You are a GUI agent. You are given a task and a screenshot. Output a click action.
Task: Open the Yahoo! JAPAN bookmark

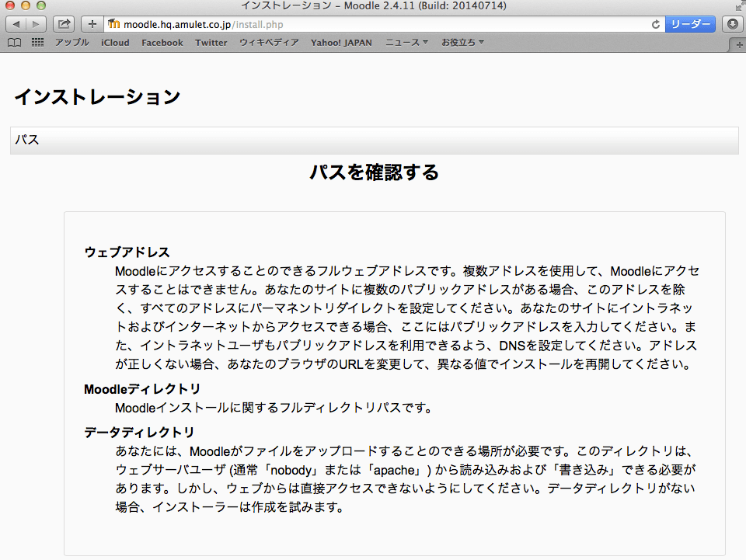pos(341,42)
